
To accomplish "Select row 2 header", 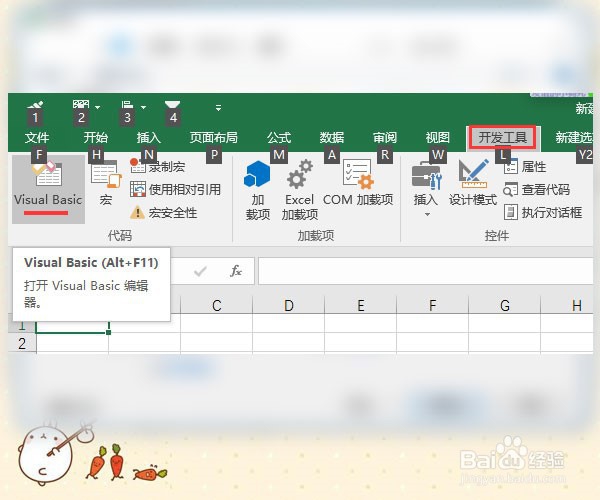I will point(22,343).
